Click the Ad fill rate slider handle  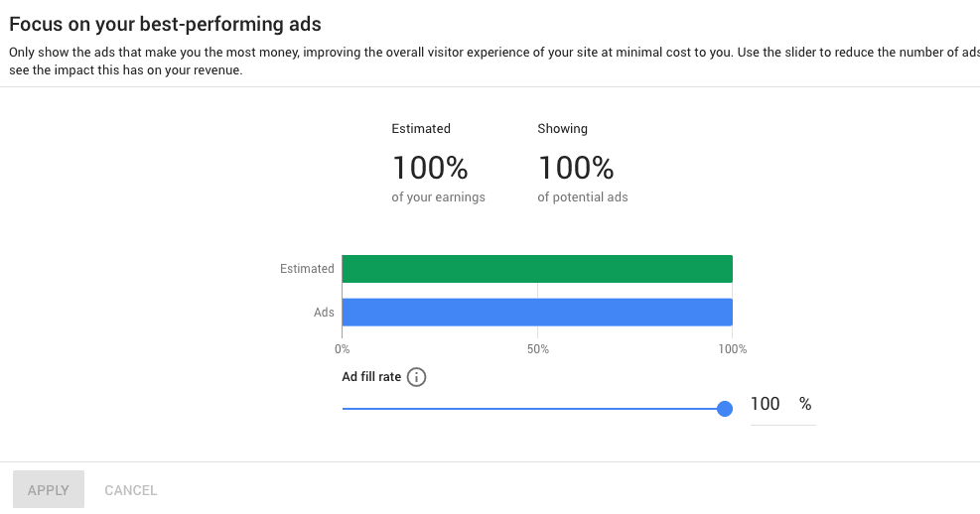pyautogui.click(x=725, y=408)
